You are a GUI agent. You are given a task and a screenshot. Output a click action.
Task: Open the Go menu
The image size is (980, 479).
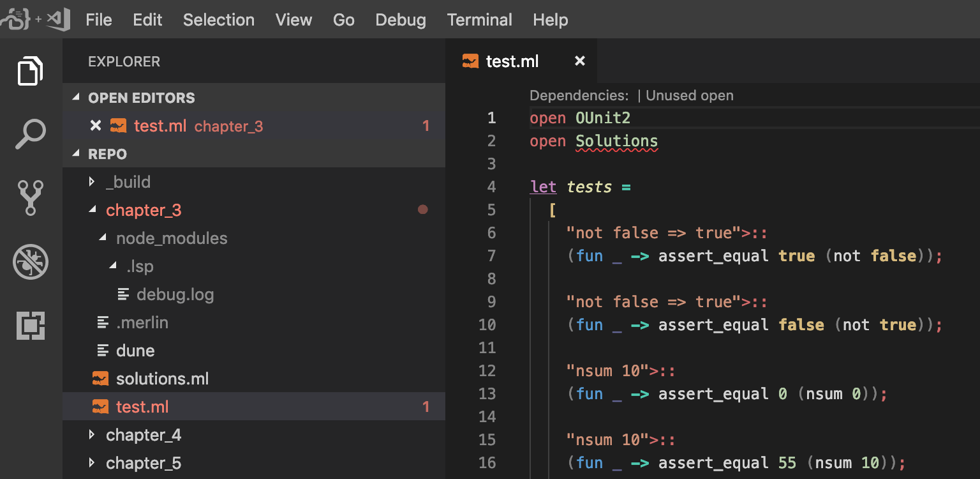pyautogui.click(x=343, y=20)
